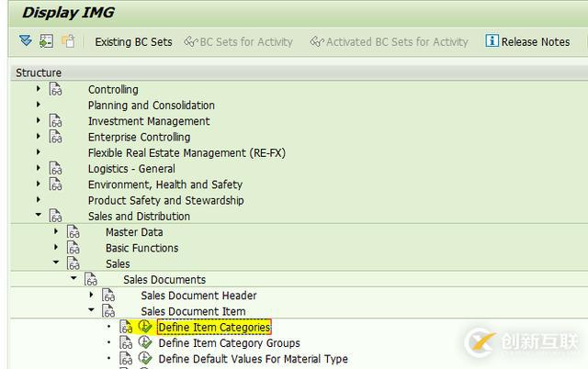Image resolution: width=588 pixels, height=369 pixels.
Task: Click the Existing BC Sets button
Action: [133, 41]
